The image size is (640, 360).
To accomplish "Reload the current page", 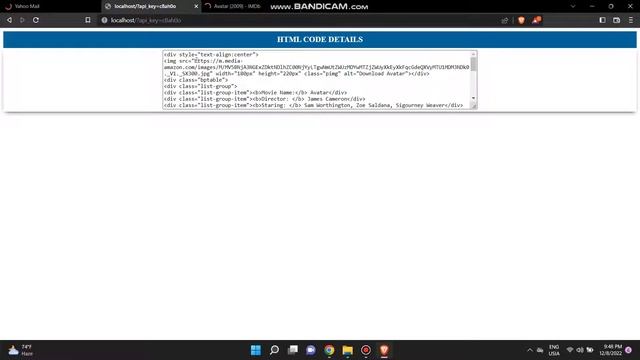I will (36, 20).
